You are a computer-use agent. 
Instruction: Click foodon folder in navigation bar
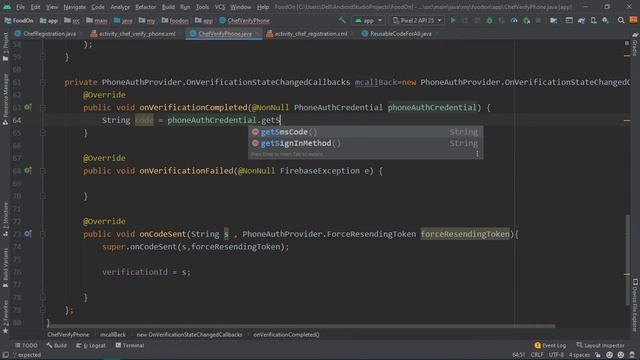(x=175, y=20)
